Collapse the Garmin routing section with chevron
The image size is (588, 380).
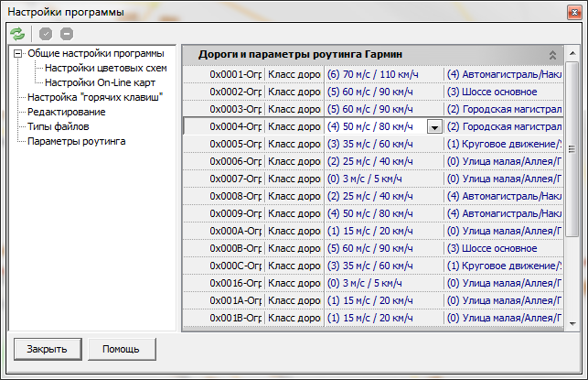552,55
